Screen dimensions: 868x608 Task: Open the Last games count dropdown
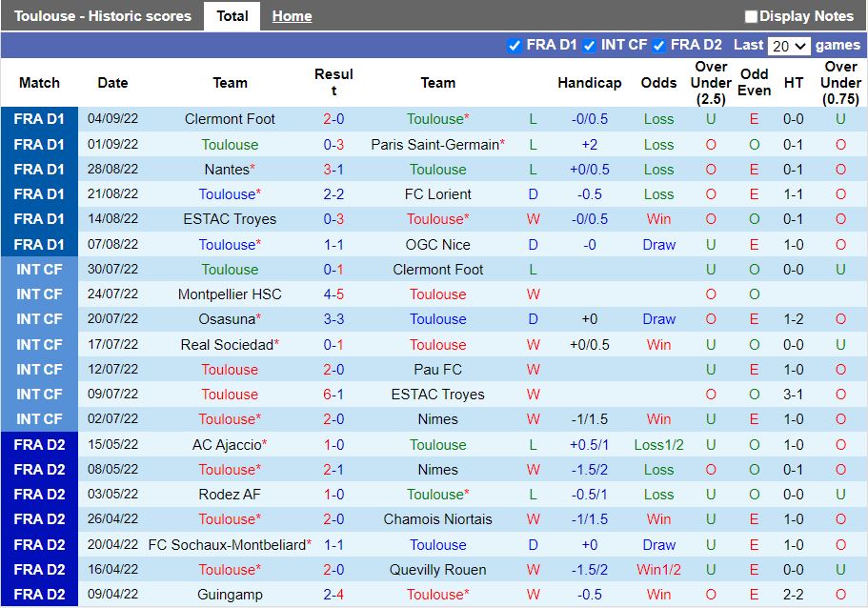pos(789,46)
